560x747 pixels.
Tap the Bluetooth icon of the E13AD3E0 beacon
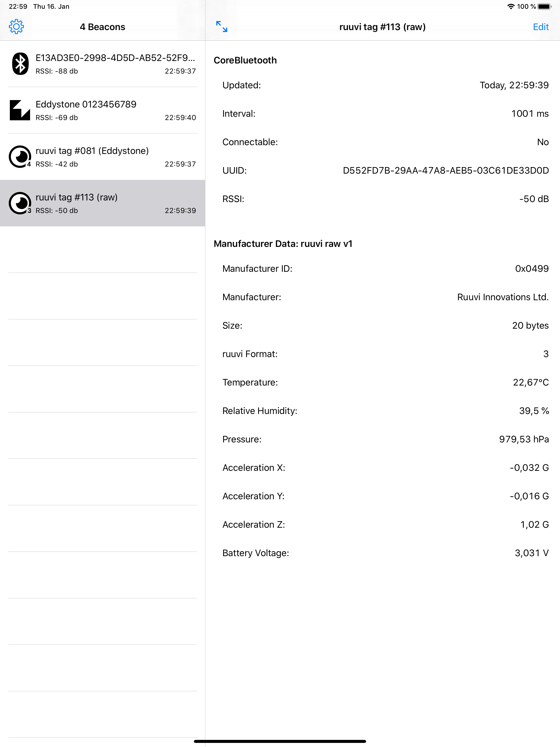click(20, 64)
